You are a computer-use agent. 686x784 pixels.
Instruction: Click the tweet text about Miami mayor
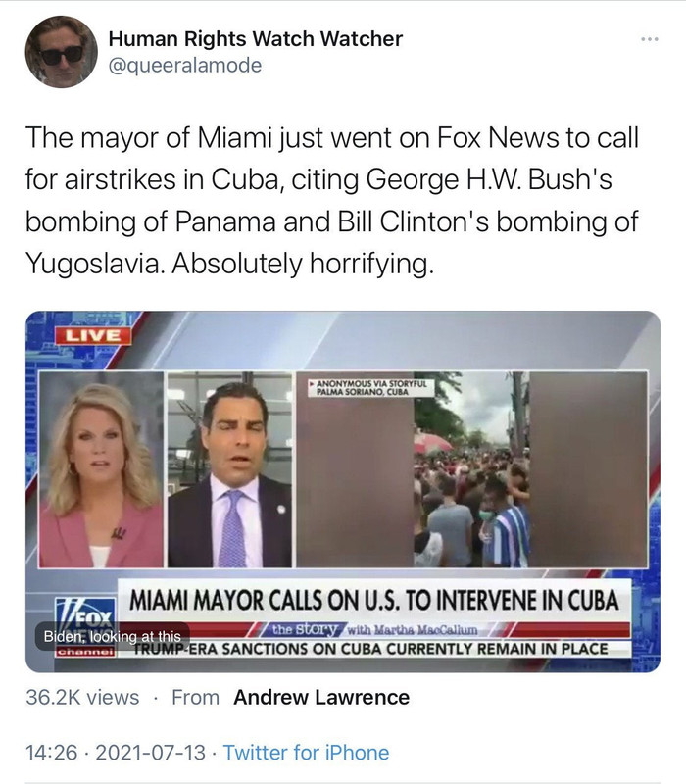pyautogui.click(x=332, y=200)
